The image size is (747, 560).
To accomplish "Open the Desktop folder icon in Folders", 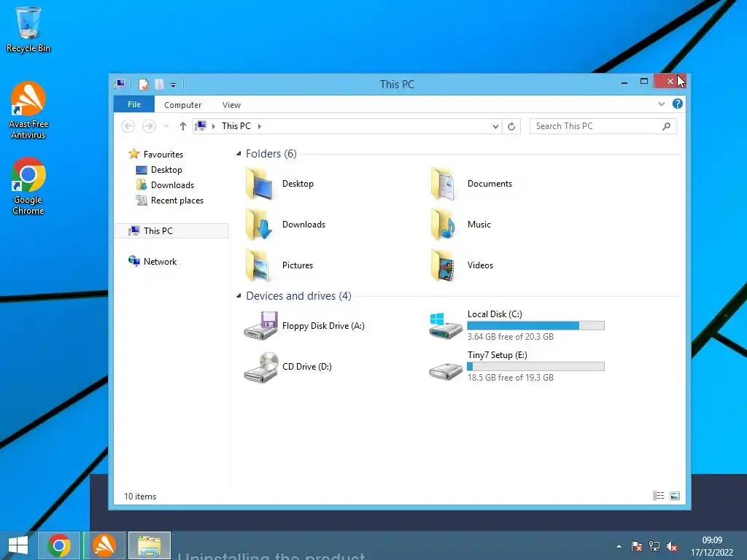I will click(x=260, y=184).
